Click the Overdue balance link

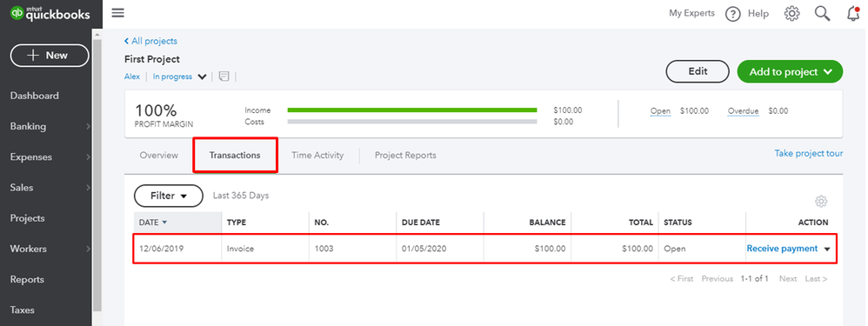point(743,111)
